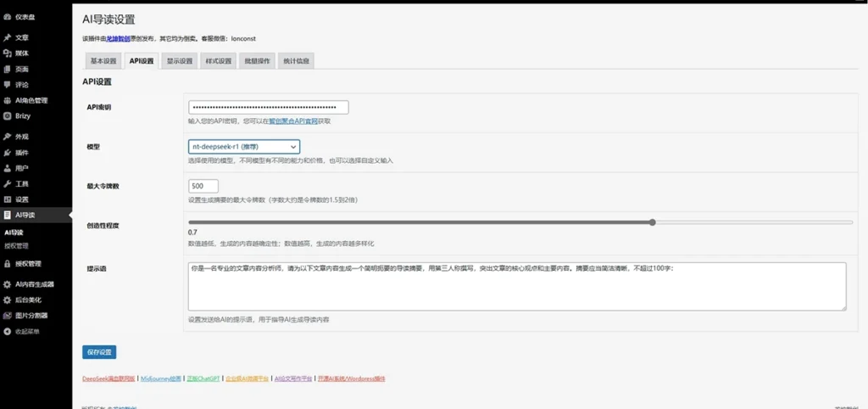
Task: Open the 插件 plugins icon
Action: pyautogui.click(x=8, y=153)
